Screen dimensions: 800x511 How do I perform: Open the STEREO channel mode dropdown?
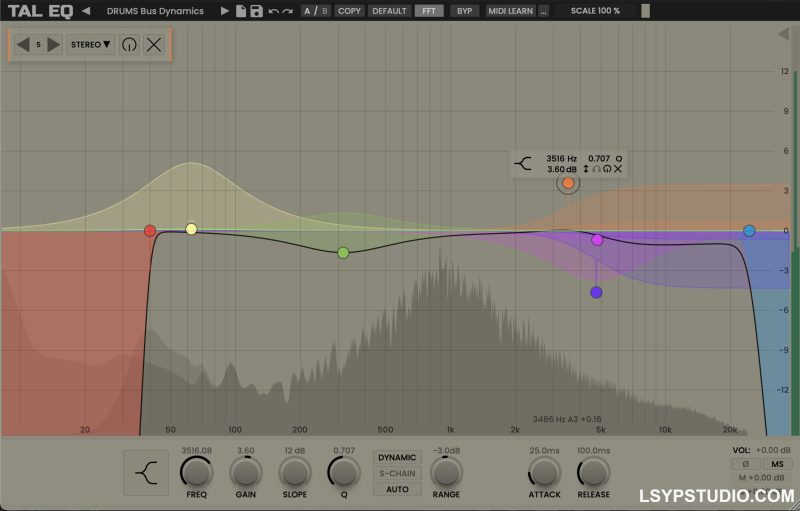(x=90, y=45)
